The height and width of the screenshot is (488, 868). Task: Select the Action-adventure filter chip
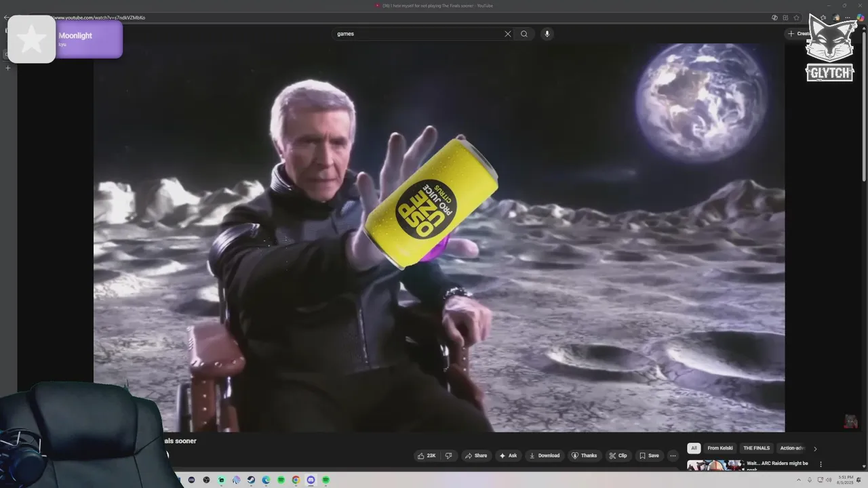[x=792, y=448]
